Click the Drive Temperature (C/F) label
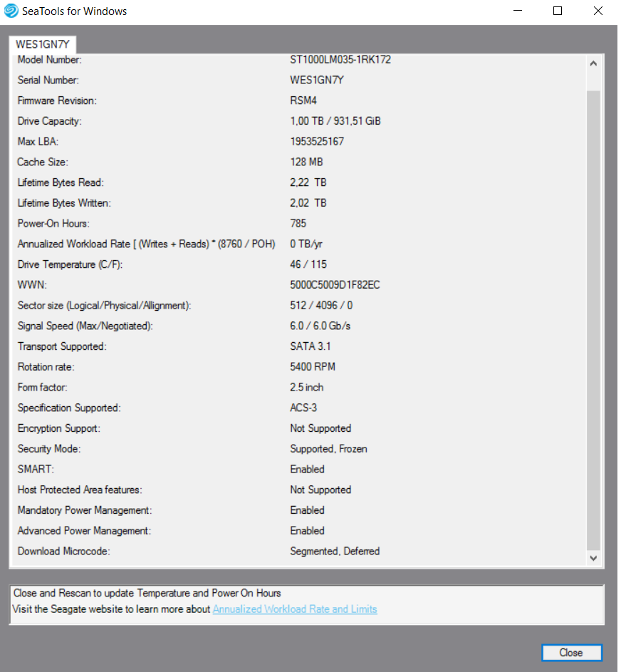621x672 pixels. click(x=70, y=264)
